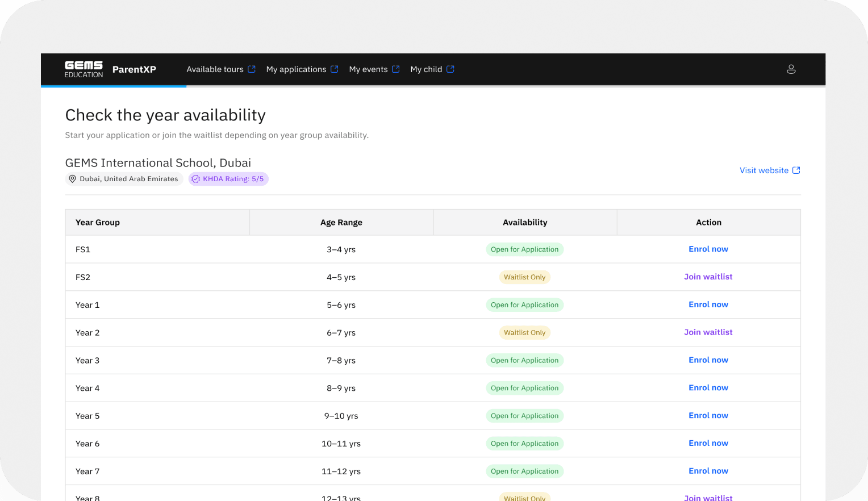Open the Visit website link
Viewport: 868px width, 501px height.
(763, 170)
